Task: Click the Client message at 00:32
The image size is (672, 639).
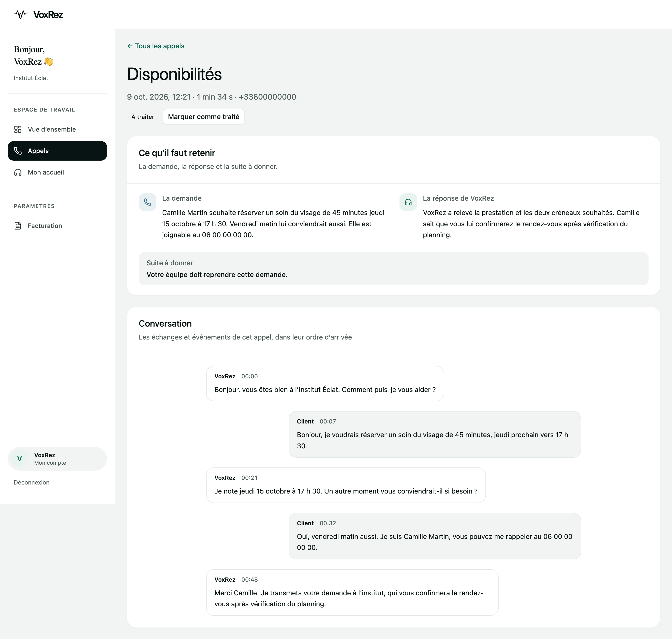Action: tap(435, 536)
